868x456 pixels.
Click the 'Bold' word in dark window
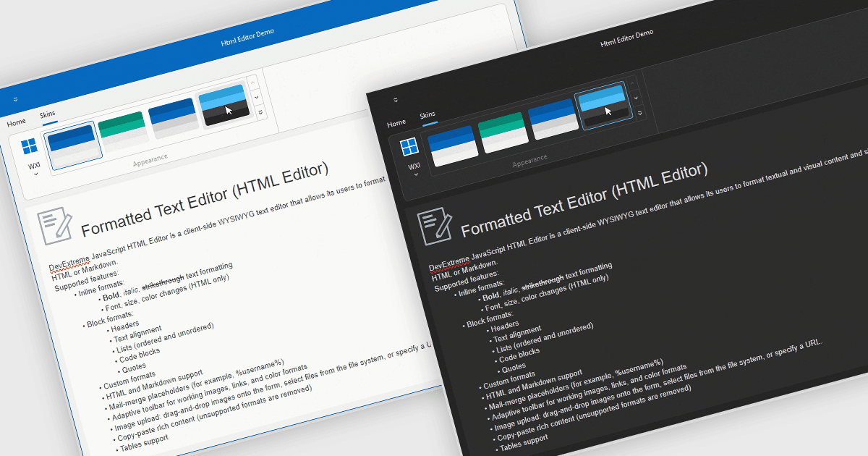coord(491,295)
